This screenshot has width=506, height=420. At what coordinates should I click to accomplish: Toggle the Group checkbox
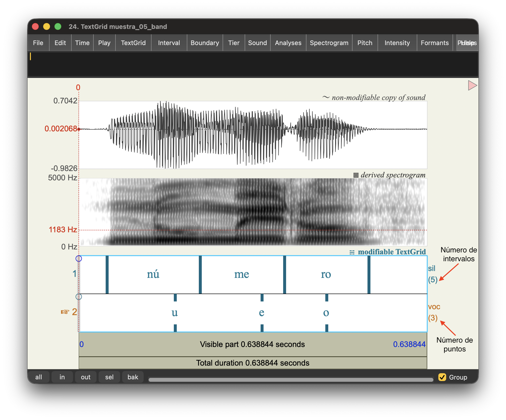pos(442,377)
